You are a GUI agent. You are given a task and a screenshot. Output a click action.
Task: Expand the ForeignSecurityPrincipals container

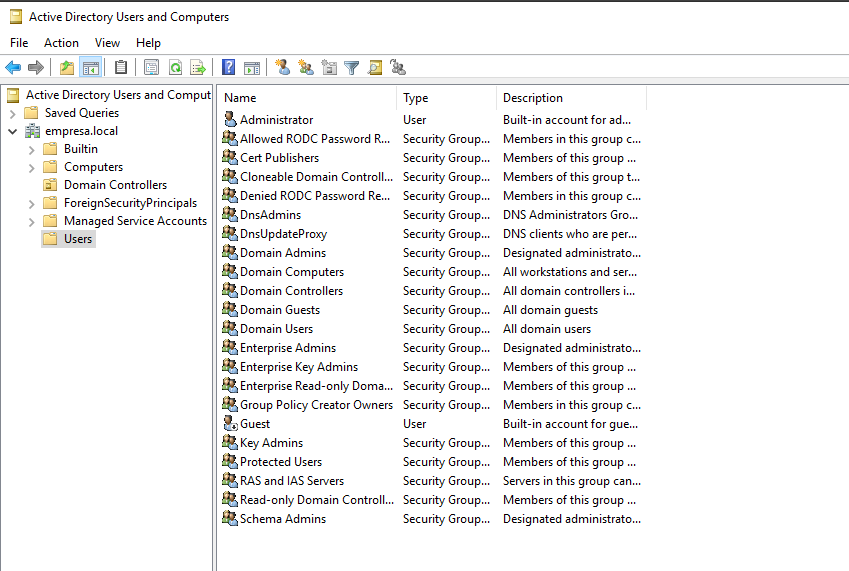pyautogui.click(x=31, y=204)
